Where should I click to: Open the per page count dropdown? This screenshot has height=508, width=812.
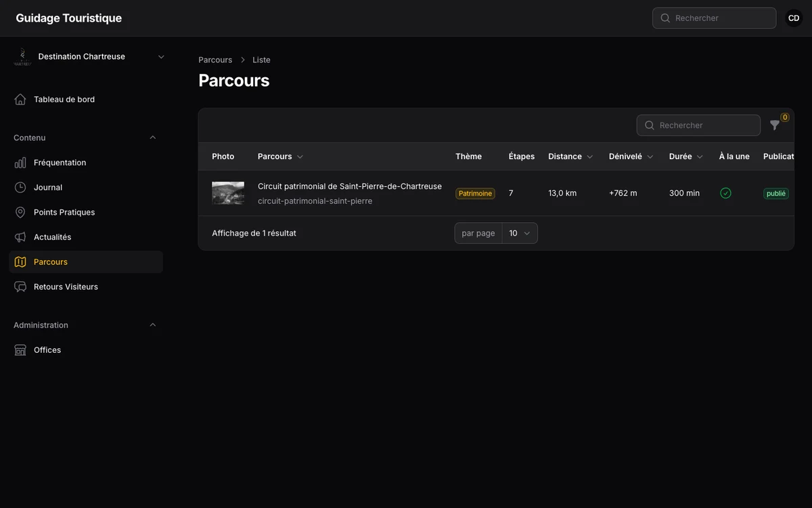click(520, 233)
